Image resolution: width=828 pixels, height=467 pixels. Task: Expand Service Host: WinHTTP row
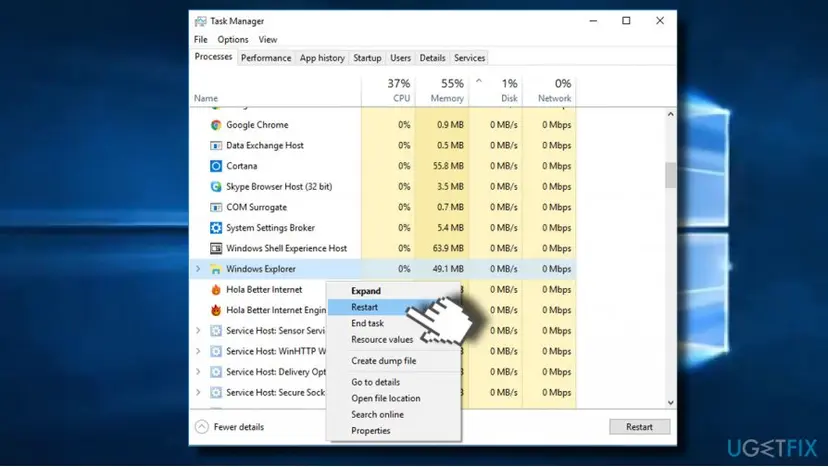pyautogui.click(x=198, y=351)
